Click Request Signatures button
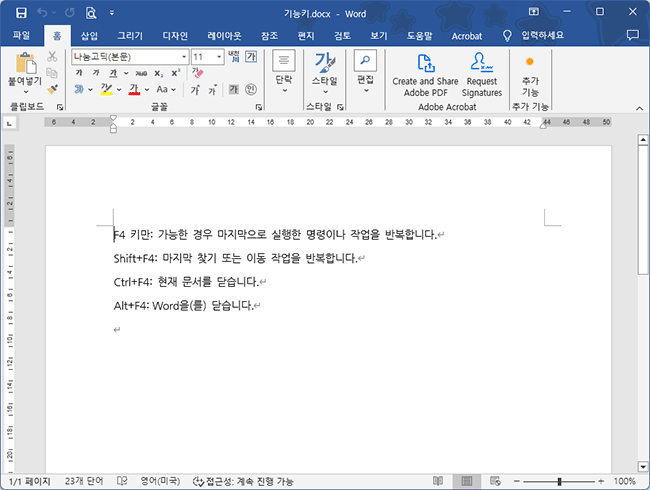Viewport: 650px width, 490px height. click(482, 75)
